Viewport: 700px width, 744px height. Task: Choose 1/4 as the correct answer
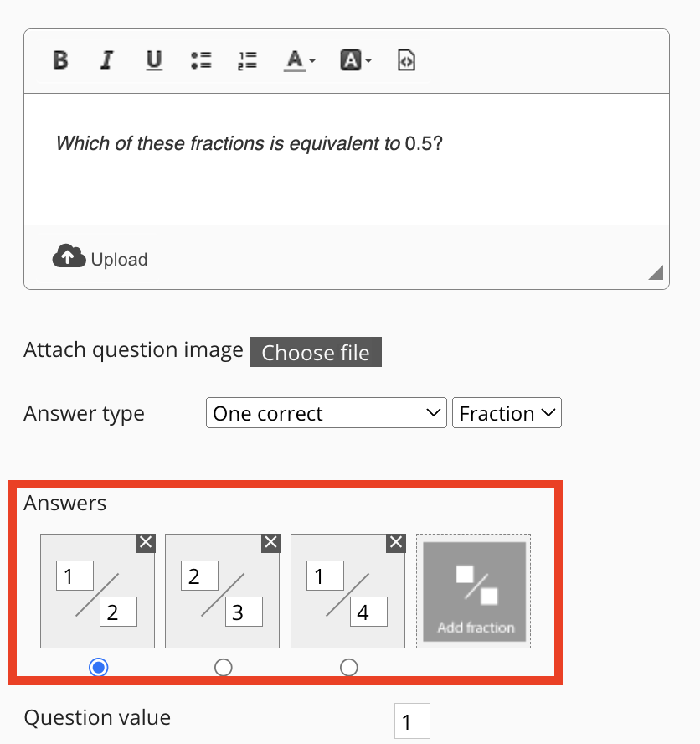pos(349,667)
